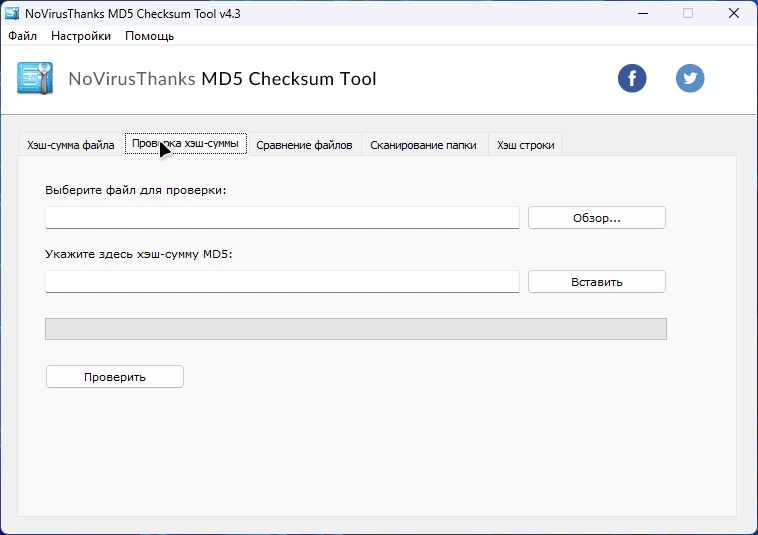The image size is (758, 535).
Task: Open the Файл menu
Action: (x=22, y=36)
